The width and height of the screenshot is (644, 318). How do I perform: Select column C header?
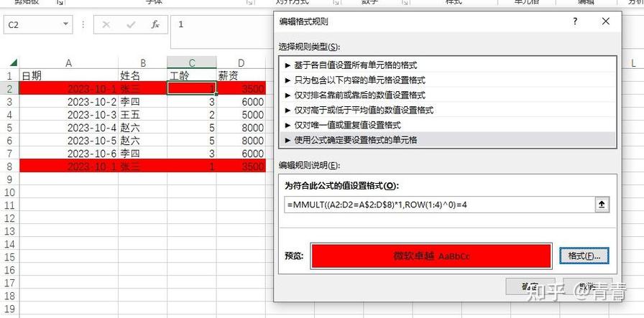[x=192, y=62]
